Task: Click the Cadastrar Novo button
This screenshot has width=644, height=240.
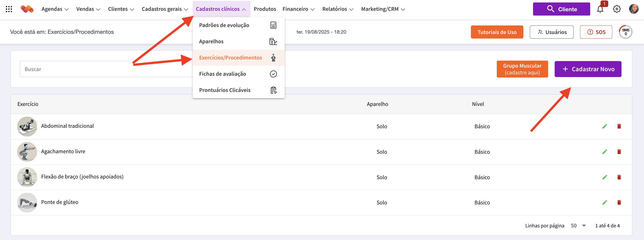Action: coord(588,69)
